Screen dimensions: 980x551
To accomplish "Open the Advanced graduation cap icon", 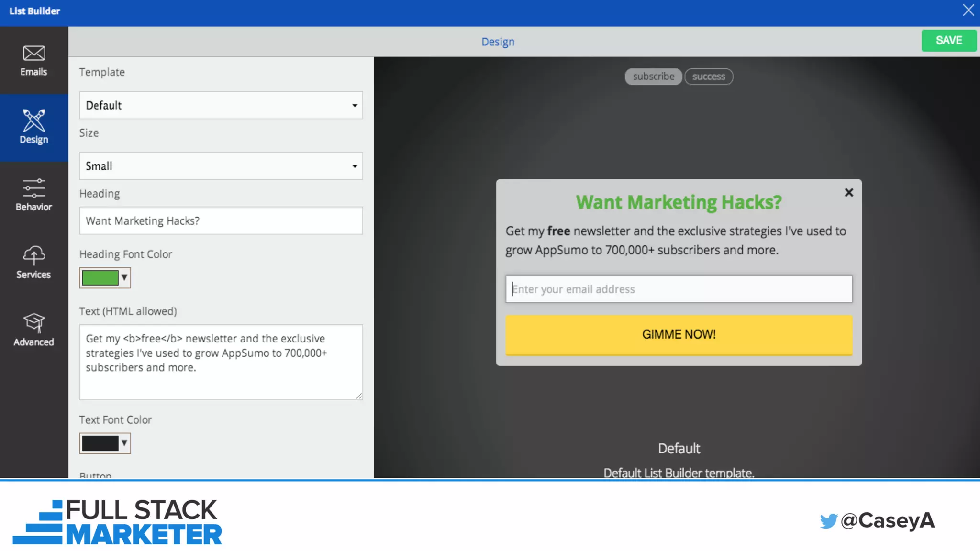I will 33,323.
